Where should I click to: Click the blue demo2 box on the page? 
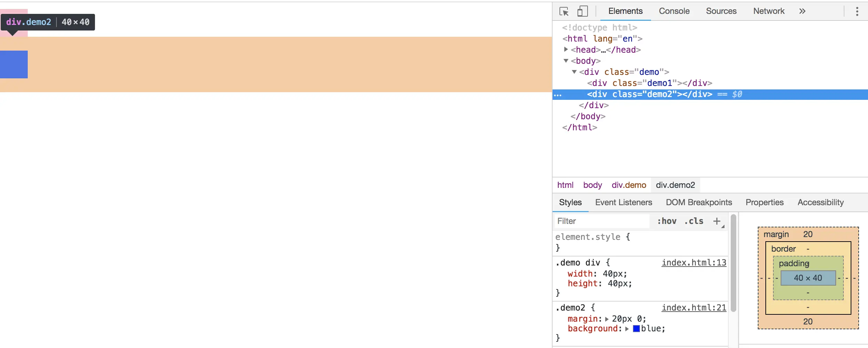click(x=14, y=64)
